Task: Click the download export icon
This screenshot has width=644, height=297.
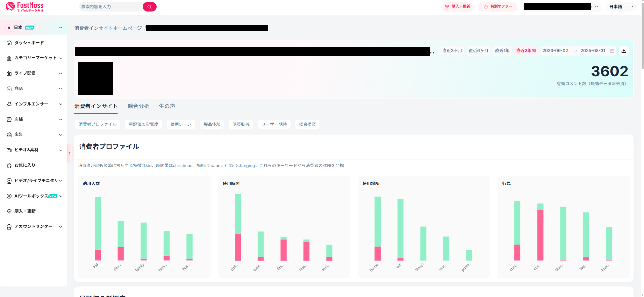Action: [624, 51]
